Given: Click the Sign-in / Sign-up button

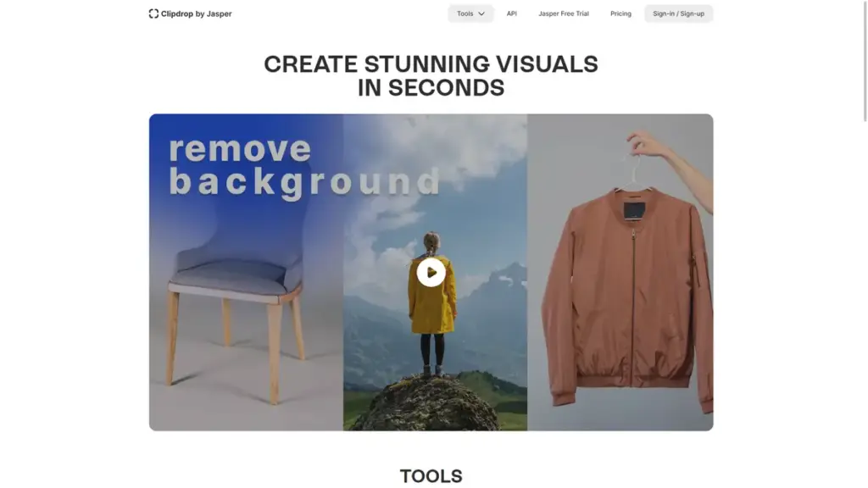Looking at the screenshot, I should pyautogui.click(x=679, y=14).
